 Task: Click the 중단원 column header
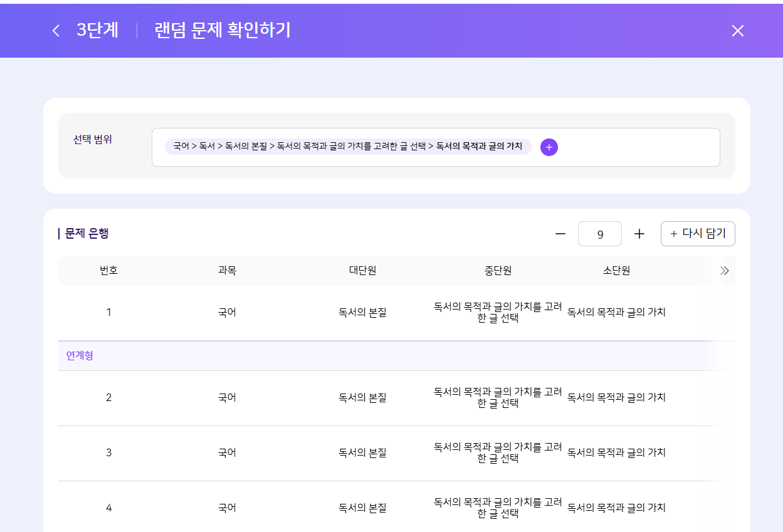point(498,271)
